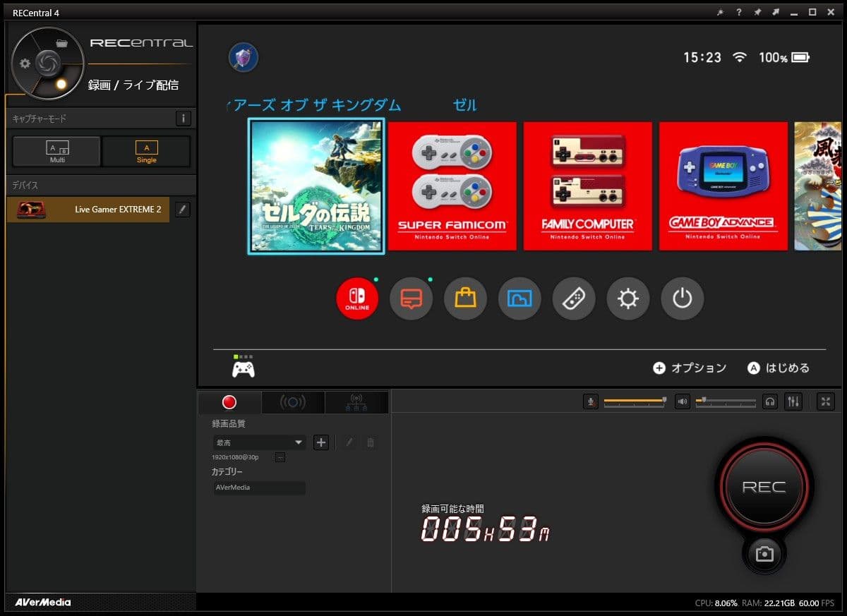
Task: Add a new recording quality profile
Action: tap(321, 442)
